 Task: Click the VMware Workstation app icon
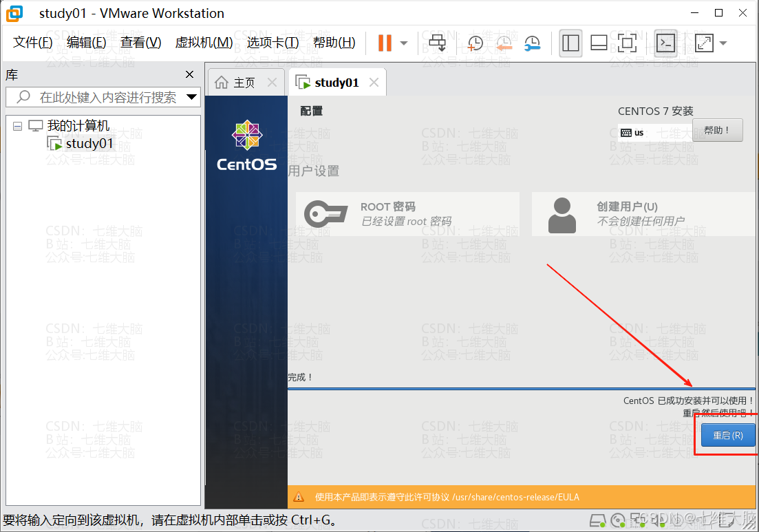click(x=14, y=13)
